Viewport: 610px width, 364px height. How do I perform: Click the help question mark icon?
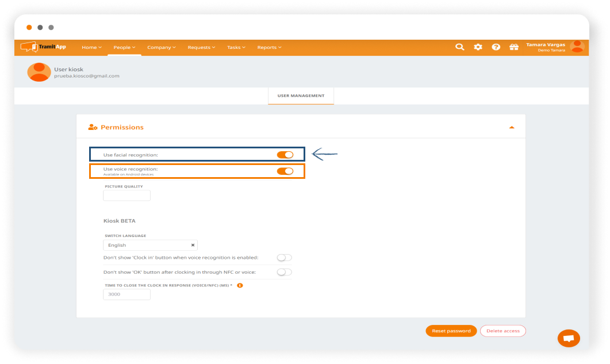tap(496, 47)
